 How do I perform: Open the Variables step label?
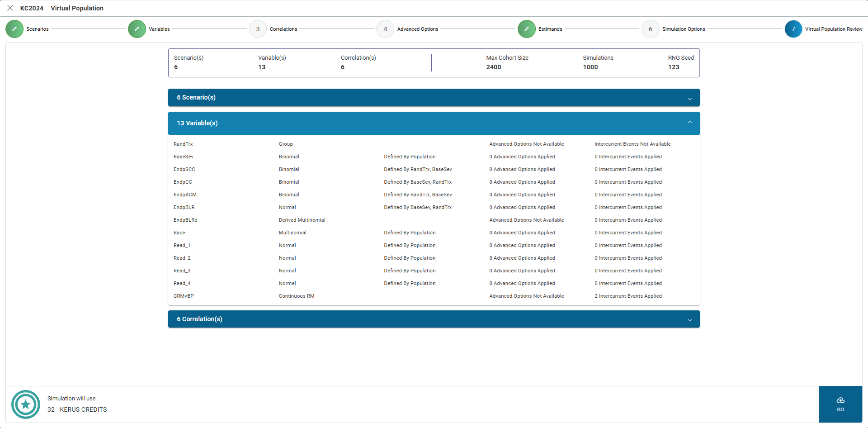[x=159, y=29]
